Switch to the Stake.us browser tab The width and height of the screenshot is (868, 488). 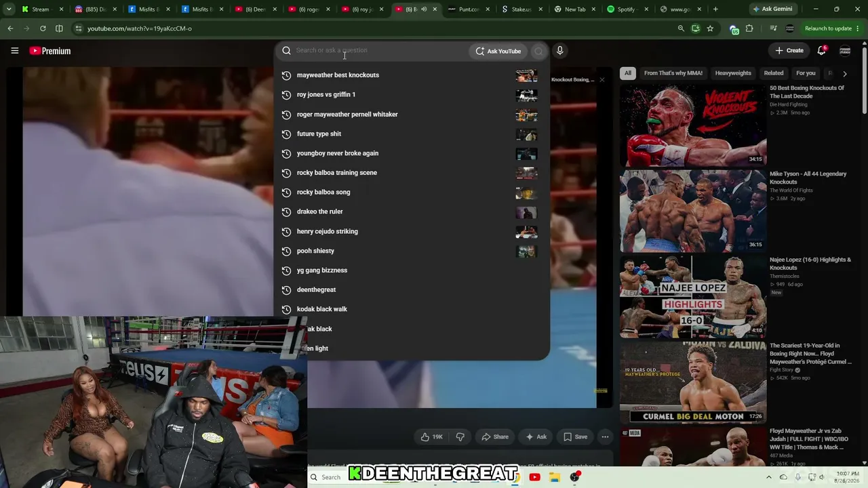tap(521, 9)
